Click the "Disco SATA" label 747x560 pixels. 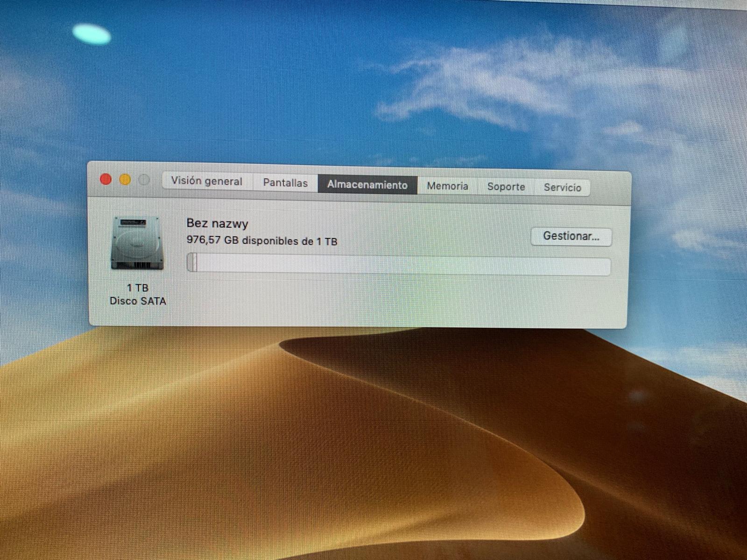point(138,301)
